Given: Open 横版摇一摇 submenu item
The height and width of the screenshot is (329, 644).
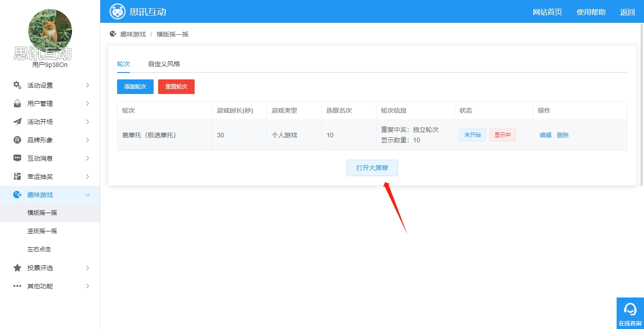Looking at the screenshot, I should tap(50, 213).
